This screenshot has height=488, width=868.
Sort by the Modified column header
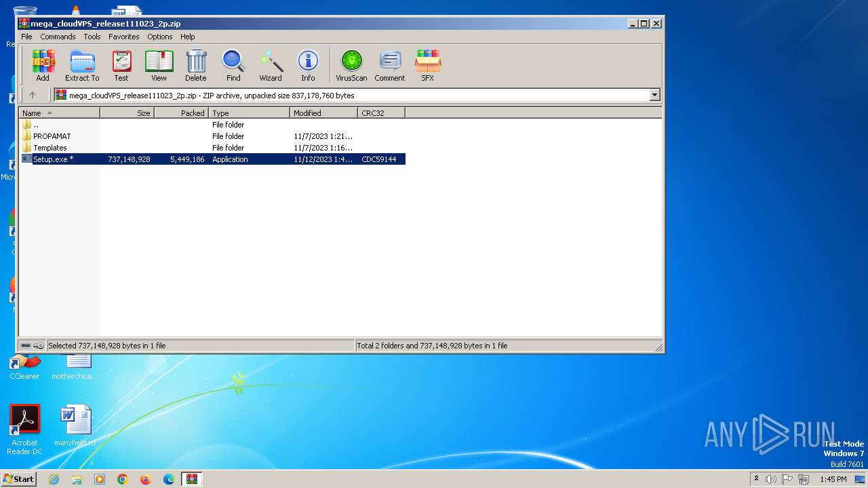324,113
